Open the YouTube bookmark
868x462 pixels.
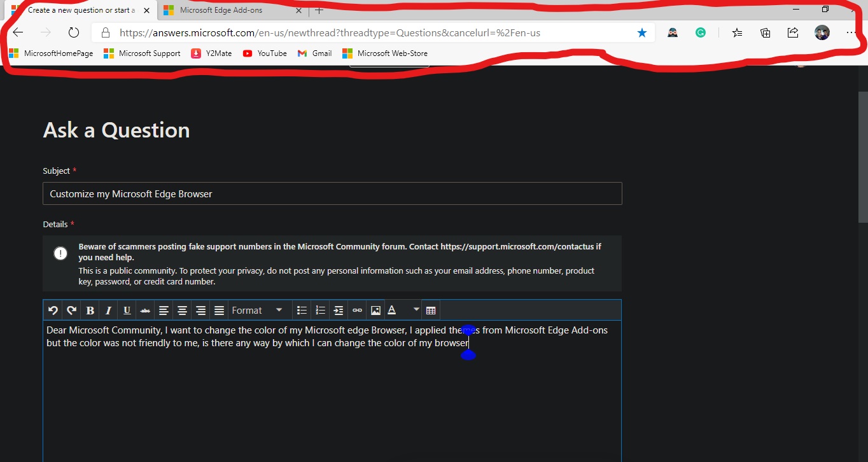(x=265, y=53)
